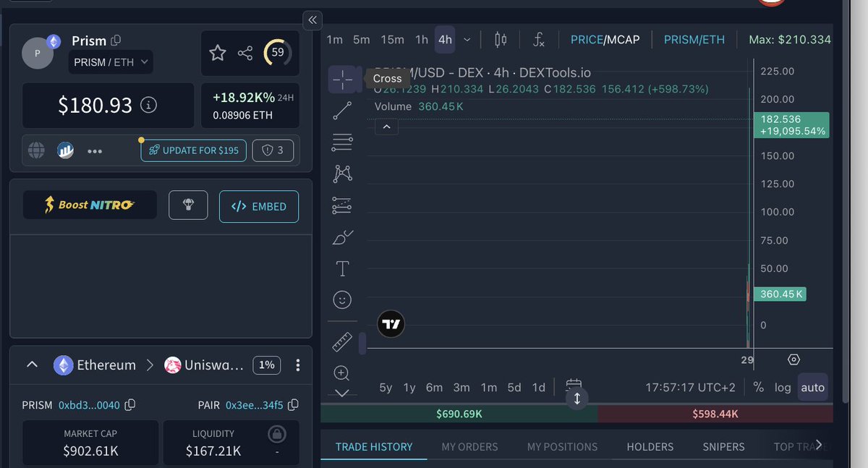The height and width of the screenshot is (468, 868).
Task: Open the token website globe icon
Action: click(x=36, y=150)
